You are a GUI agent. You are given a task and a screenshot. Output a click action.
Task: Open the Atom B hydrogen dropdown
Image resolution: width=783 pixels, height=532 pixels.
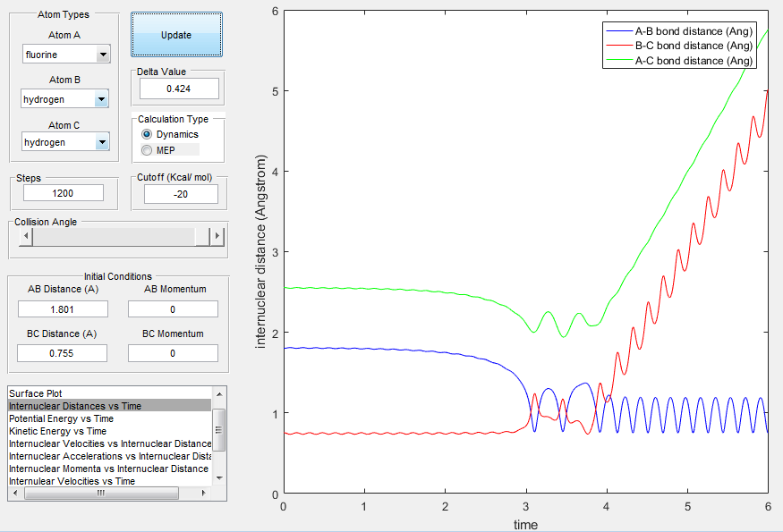point(65,99)
